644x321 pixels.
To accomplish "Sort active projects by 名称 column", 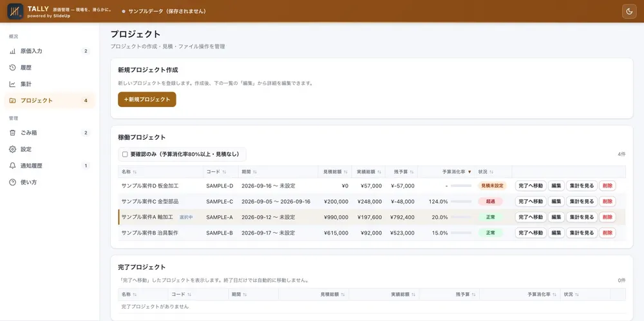I will (x=129, y=172).
